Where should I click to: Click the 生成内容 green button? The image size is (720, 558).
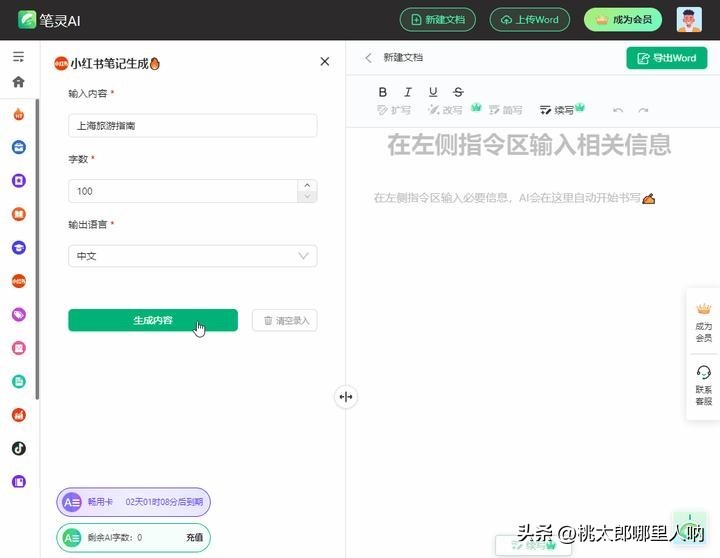[153, 320]
